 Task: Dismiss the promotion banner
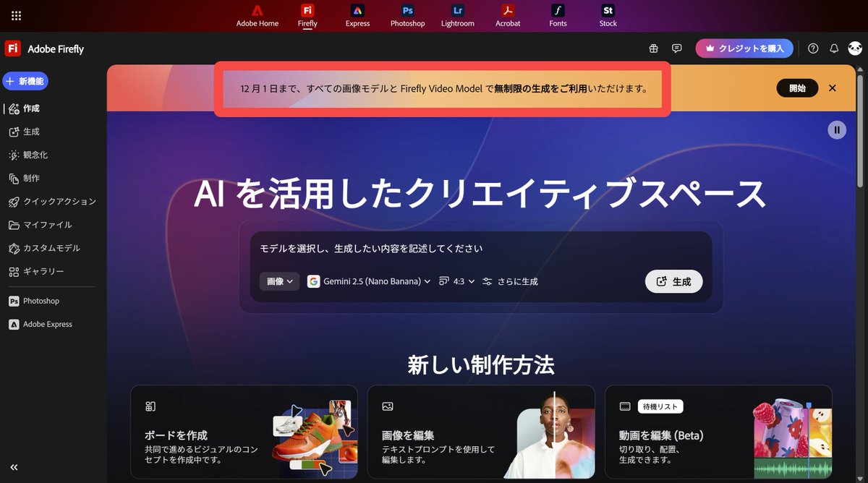833,88
